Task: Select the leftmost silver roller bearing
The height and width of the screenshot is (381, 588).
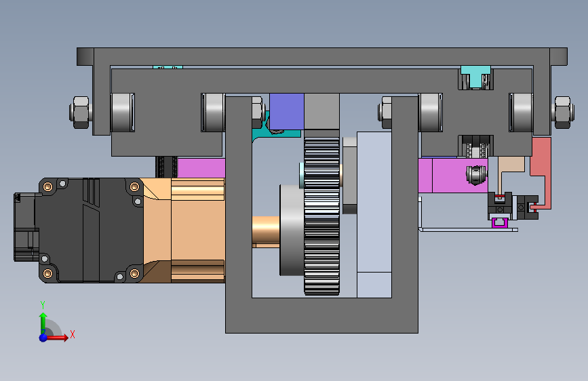Action: [x=123, y=113]
